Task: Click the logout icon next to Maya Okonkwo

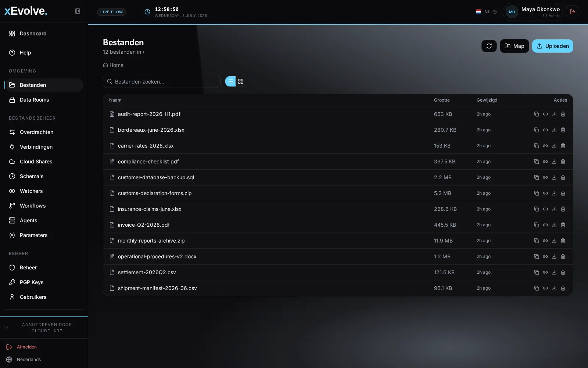Action: pyautogui.click(x=573, y=12)
